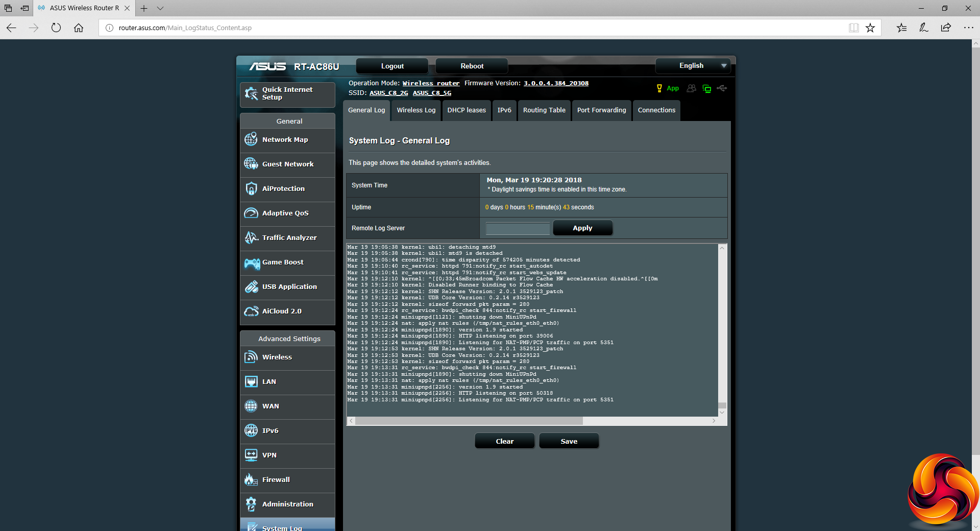Click the log's horizontal scrollbar
This screenshot has height=531, width=980.
pyautogui.click(x=469, y=421)
